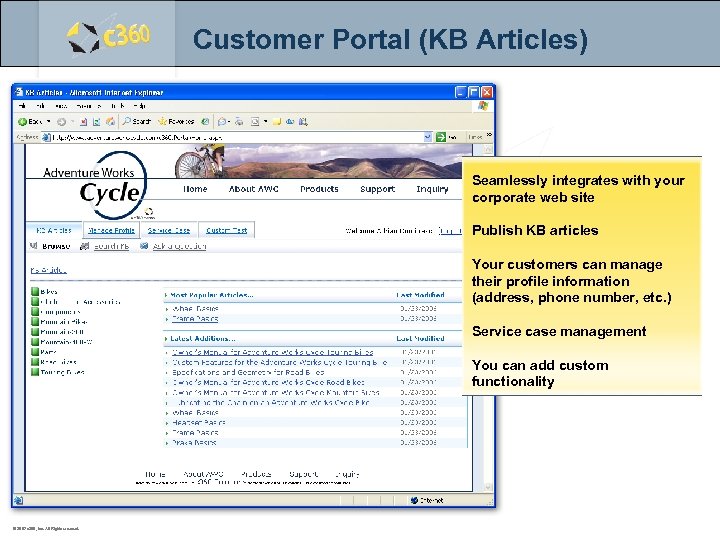Expand the Links toolbar chevron

click(489, 135)
